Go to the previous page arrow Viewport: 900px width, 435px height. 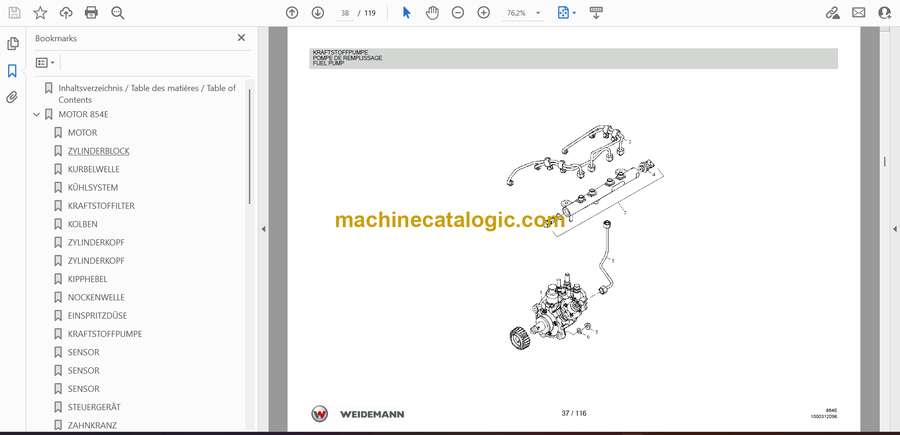(292, 13)
